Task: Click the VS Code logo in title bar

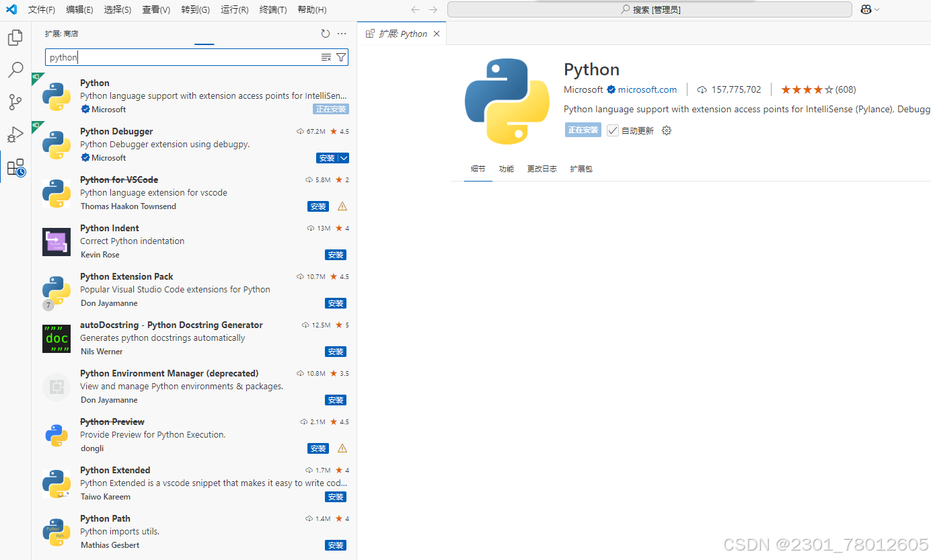Action: coord(11,9)
